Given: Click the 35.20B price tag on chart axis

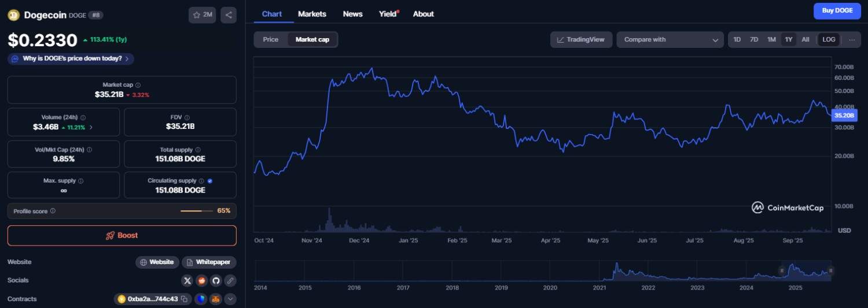Looking at the screenshot, I should (844, 116).
